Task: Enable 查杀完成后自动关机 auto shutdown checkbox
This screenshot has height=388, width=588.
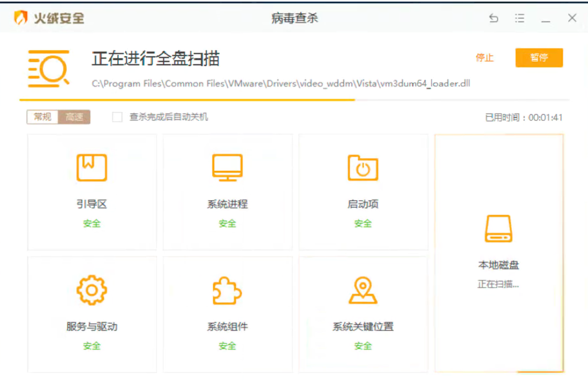Action: pyautogui.click(x=117, y=117)
